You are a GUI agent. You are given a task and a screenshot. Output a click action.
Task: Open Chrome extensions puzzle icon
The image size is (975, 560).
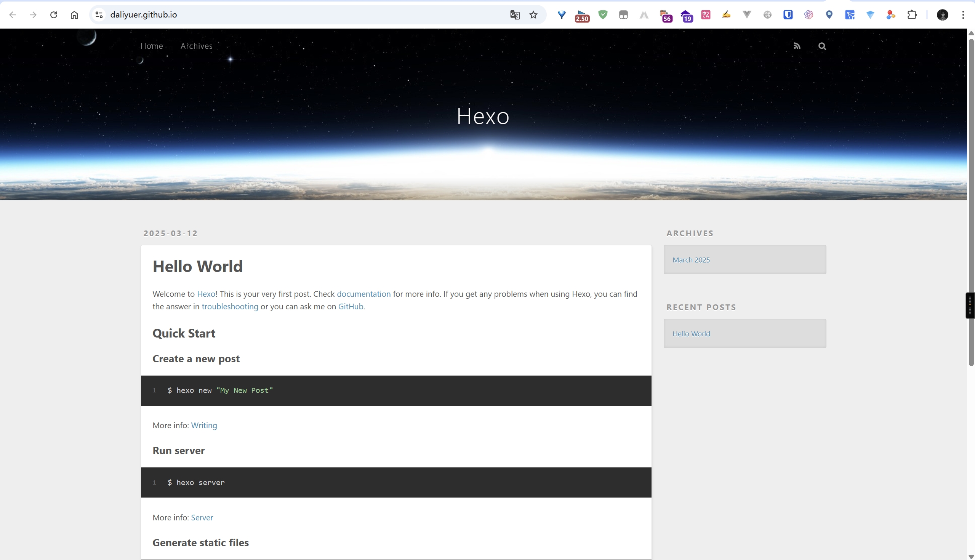pos(911,15)
